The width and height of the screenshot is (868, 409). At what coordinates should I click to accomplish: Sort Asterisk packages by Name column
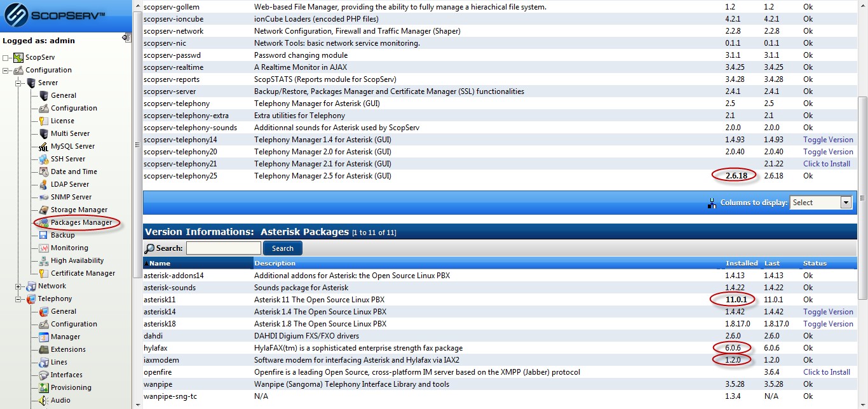159,263
